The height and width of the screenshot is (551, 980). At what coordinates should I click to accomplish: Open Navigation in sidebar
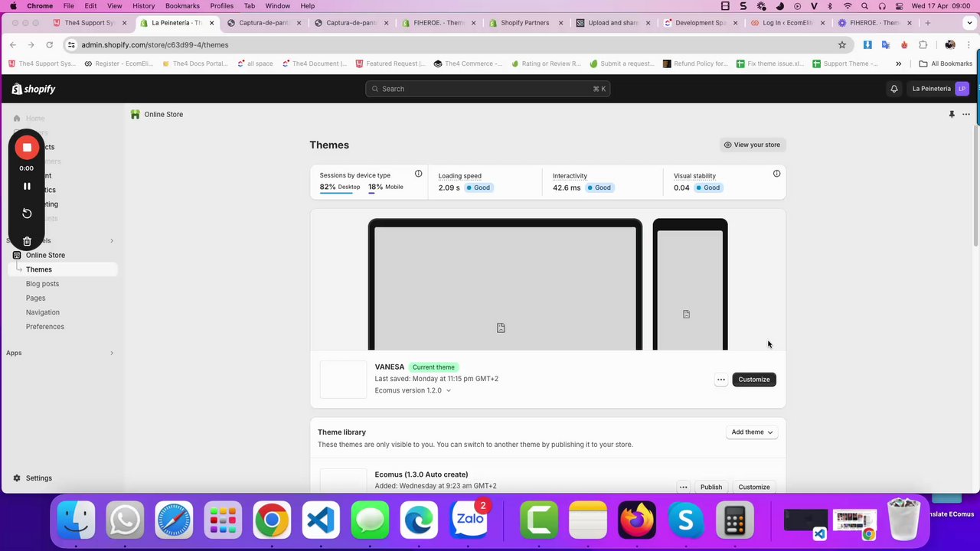click(x=42, y=312)
